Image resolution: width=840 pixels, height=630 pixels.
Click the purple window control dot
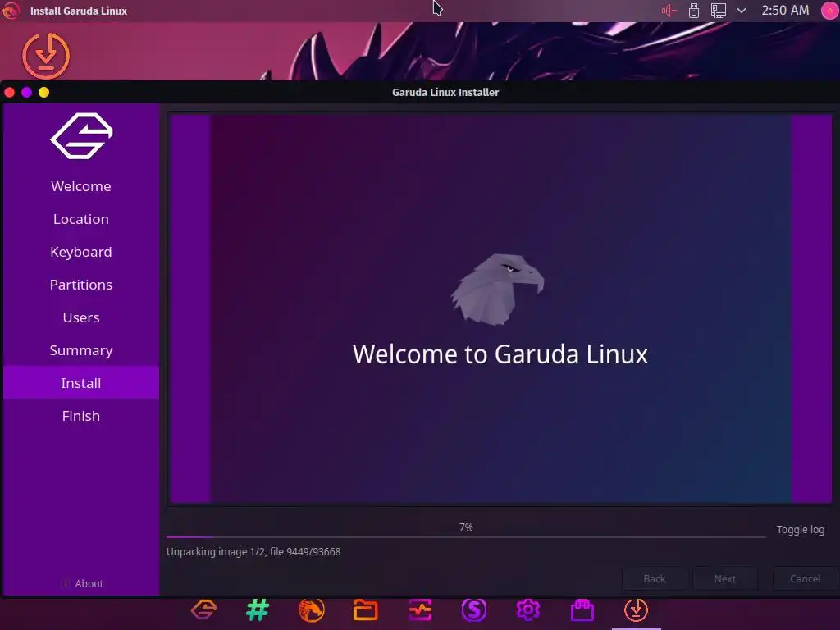(x=26, y=92)
